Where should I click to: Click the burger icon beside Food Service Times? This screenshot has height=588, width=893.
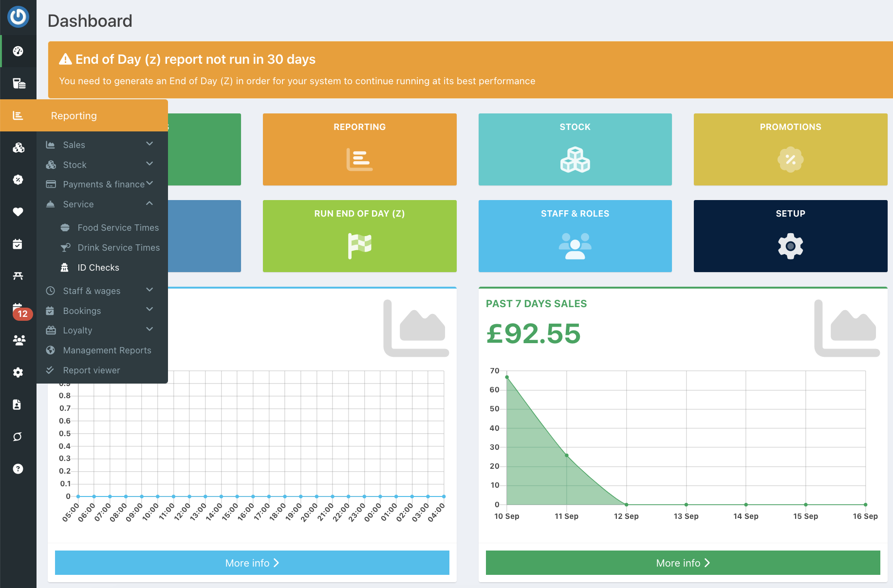65,227
